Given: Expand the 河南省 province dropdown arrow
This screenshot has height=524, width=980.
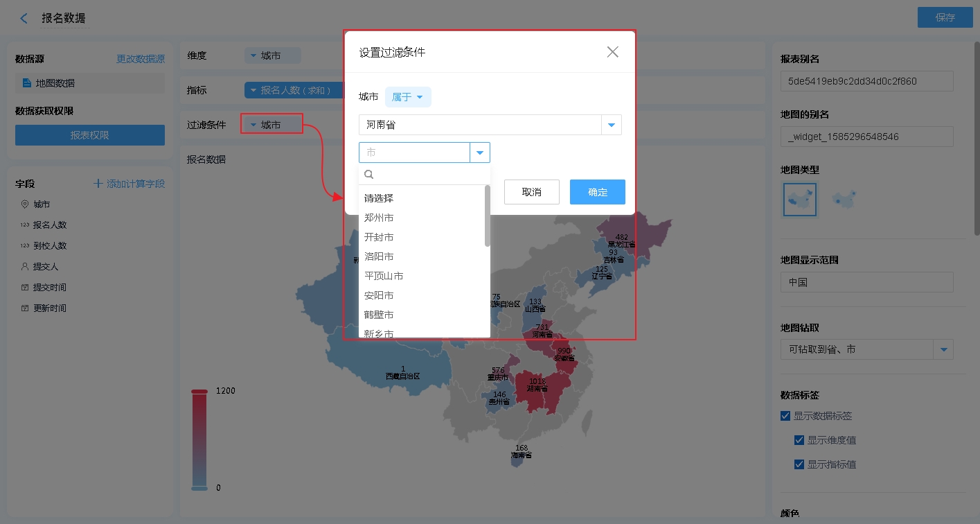Looking at the screenshot, I should (612, 125).
